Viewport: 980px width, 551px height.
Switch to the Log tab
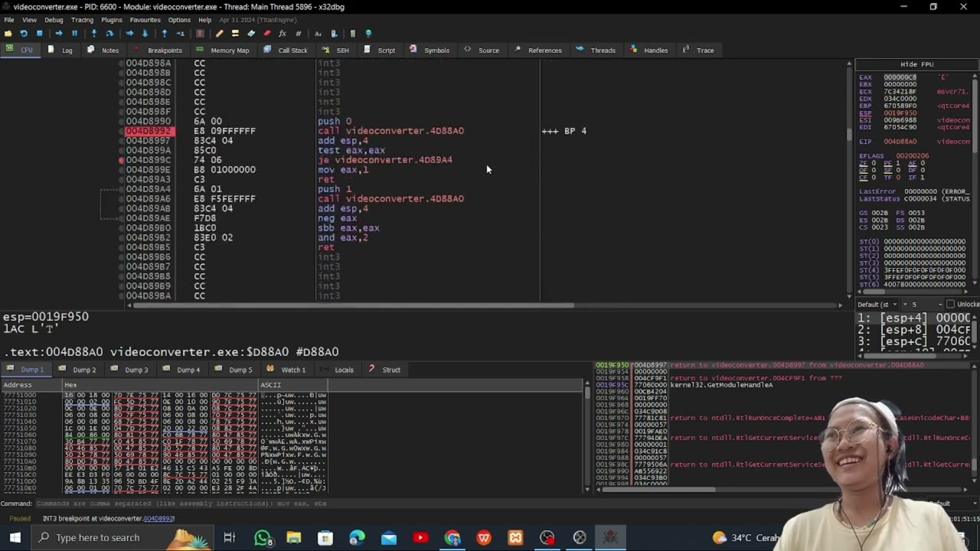coord(60,51)
